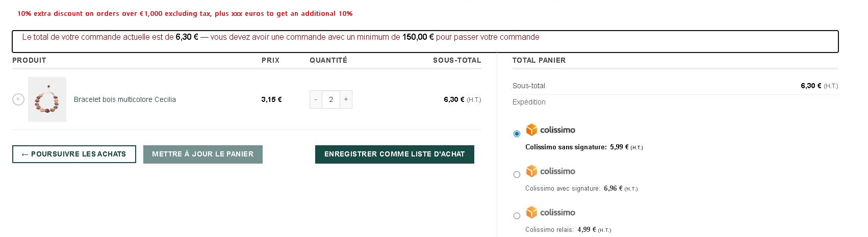Click the Colissimo logo for avec signature
Screen dimensions: 868x237
[x=551, y=171]
